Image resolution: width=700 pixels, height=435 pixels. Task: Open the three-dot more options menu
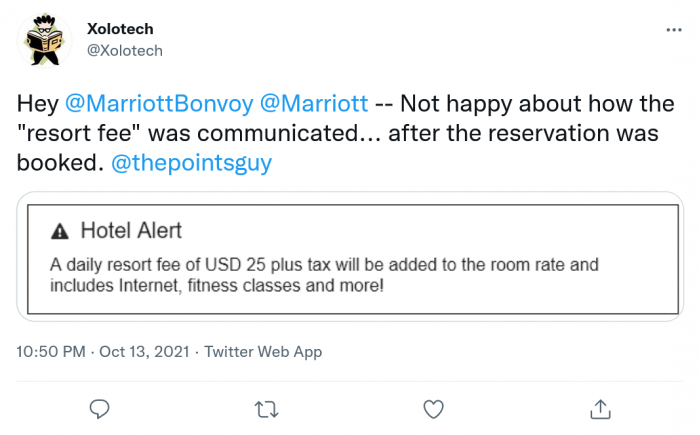click(x=673, y=31)
